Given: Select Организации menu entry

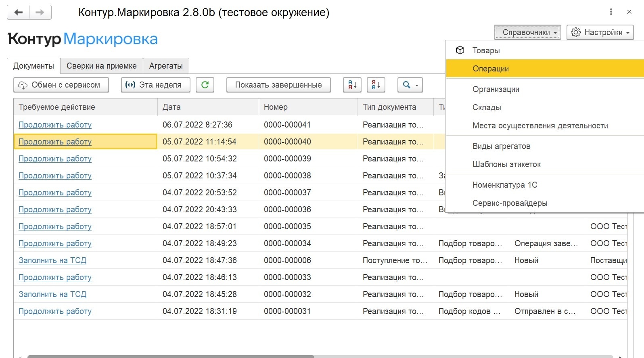Looking at the screenshot, I should (545, 89).
